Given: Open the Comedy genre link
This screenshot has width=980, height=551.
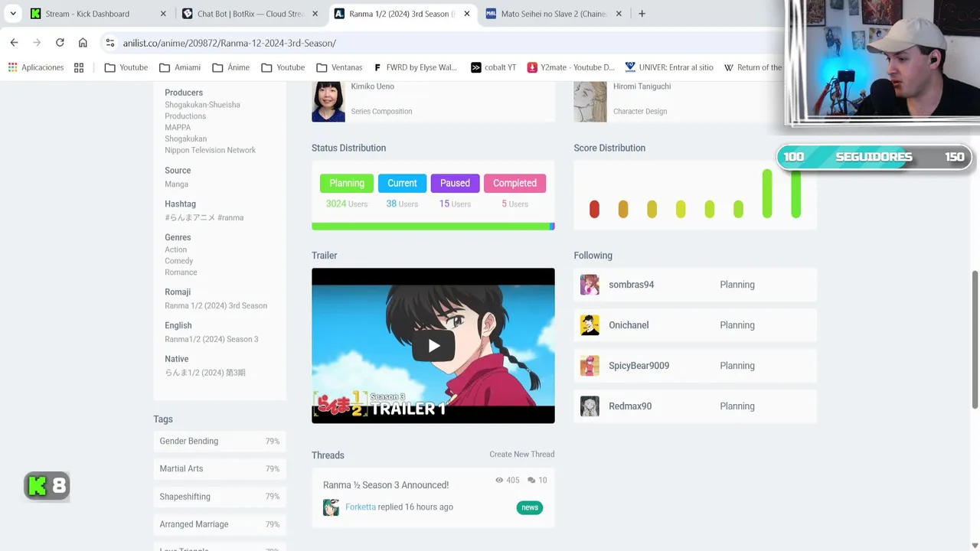Looking at the screenshot, I should (x=178, y=261).
